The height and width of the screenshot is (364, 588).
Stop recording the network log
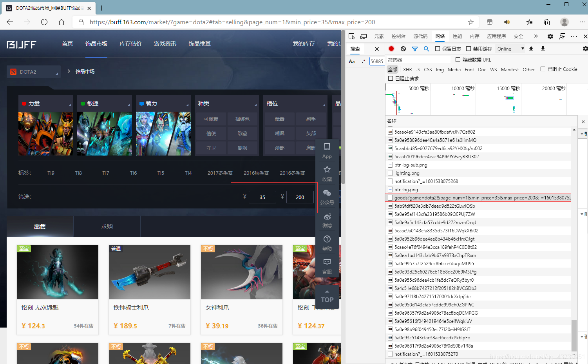click(391, 49)
